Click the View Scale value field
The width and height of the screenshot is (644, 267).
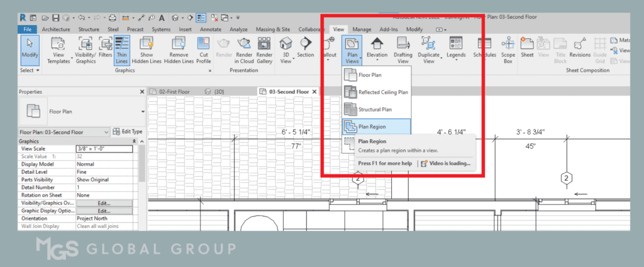[104, 149]
